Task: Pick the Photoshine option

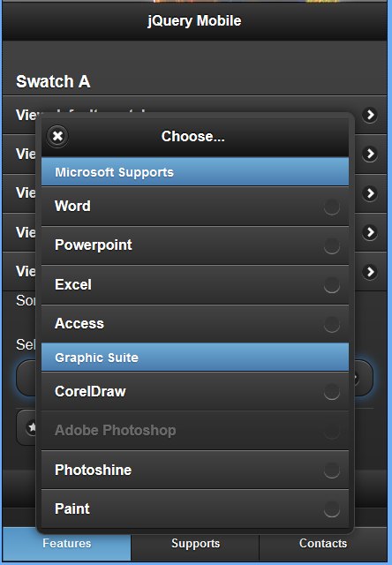Action: pos(195,470)
